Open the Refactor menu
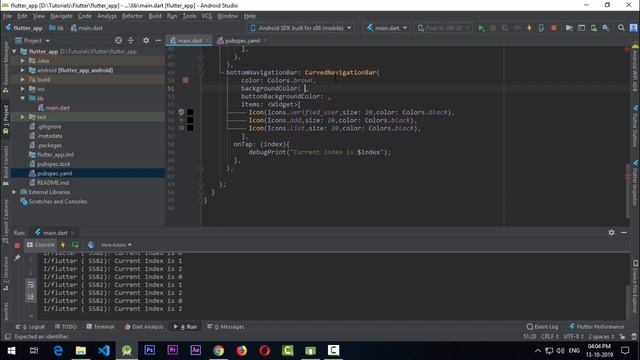Screen dimensions: 640x360 click(132, 16)
